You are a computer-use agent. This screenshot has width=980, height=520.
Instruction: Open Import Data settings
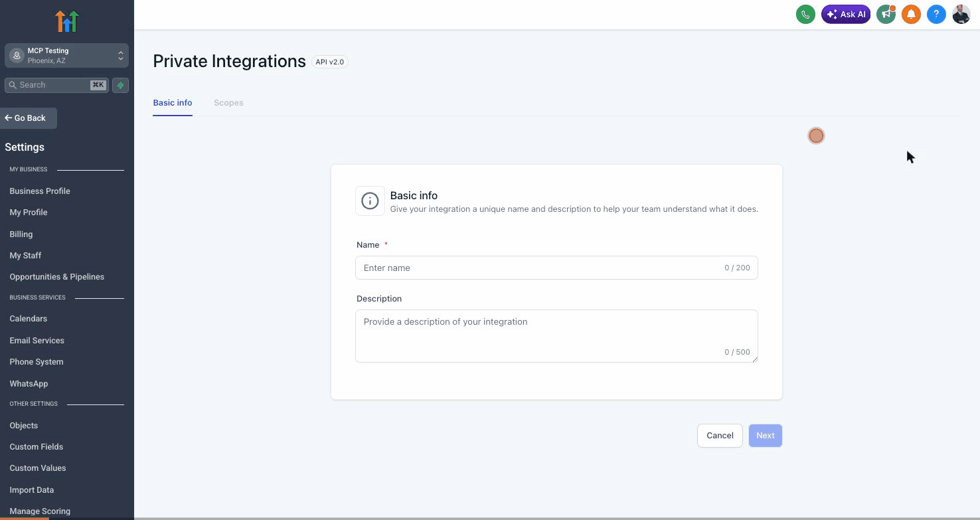click(x=32, y=490)
